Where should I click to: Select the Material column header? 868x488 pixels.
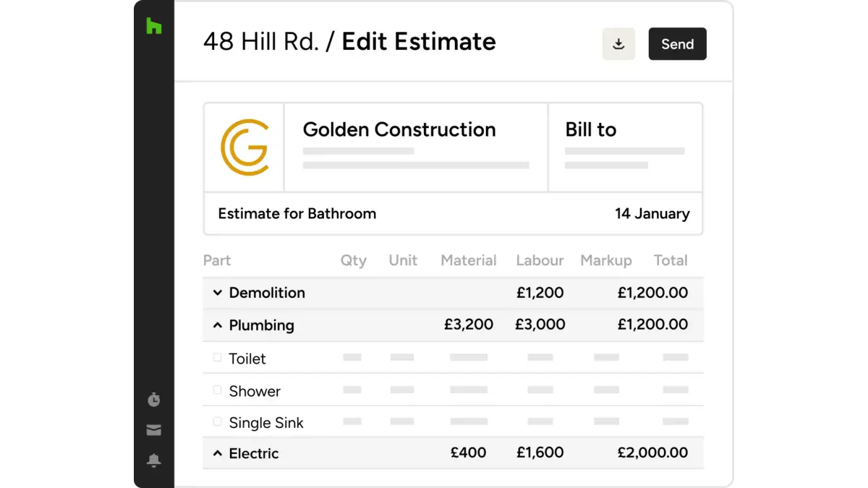click(x=469, y=260)
